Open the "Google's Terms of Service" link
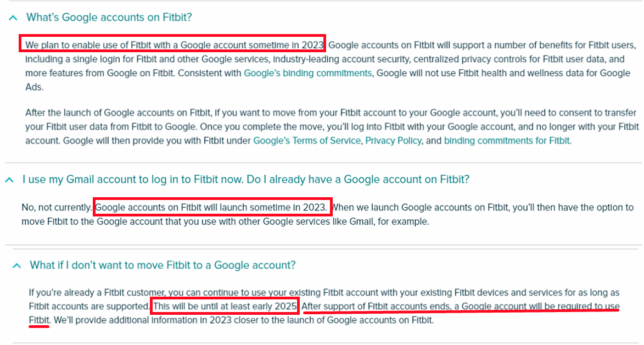The height and width of the screenshot is (345, 644). click(x=307, y=141)
